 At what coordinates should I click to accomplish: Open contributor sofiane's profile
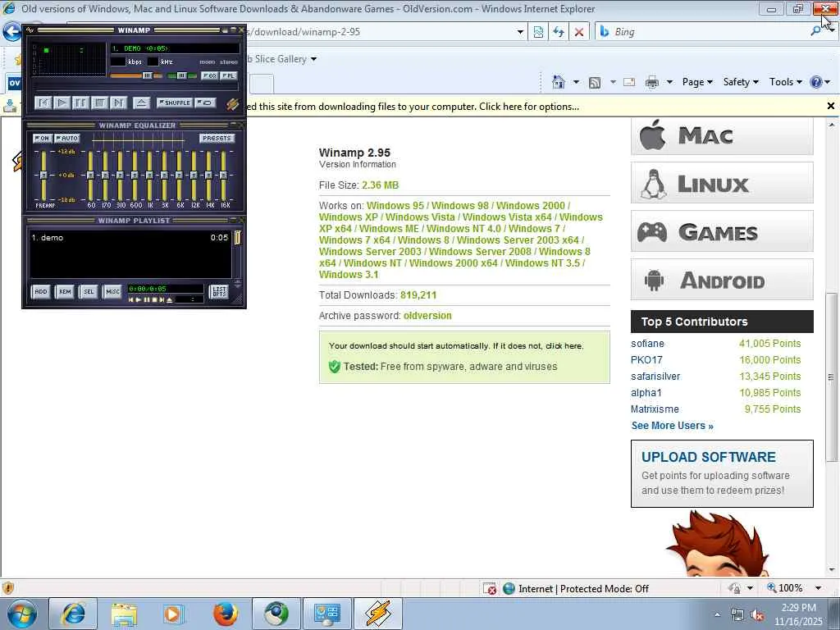[x=647, y=344]
